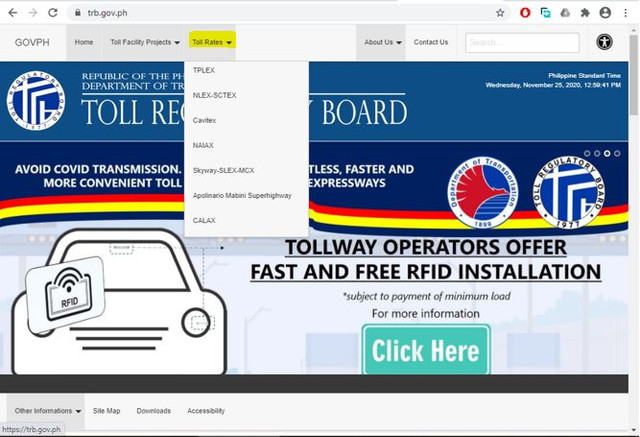Focus the site Search field
The width and height of the screenshot is (640, 437).
tap(522, 42)
